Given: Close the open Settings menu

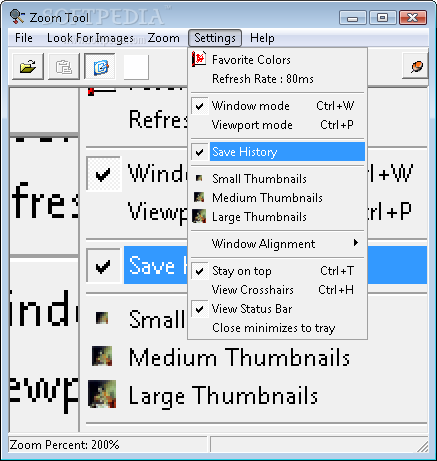Looking at the screenshot, I should (215, 38).
